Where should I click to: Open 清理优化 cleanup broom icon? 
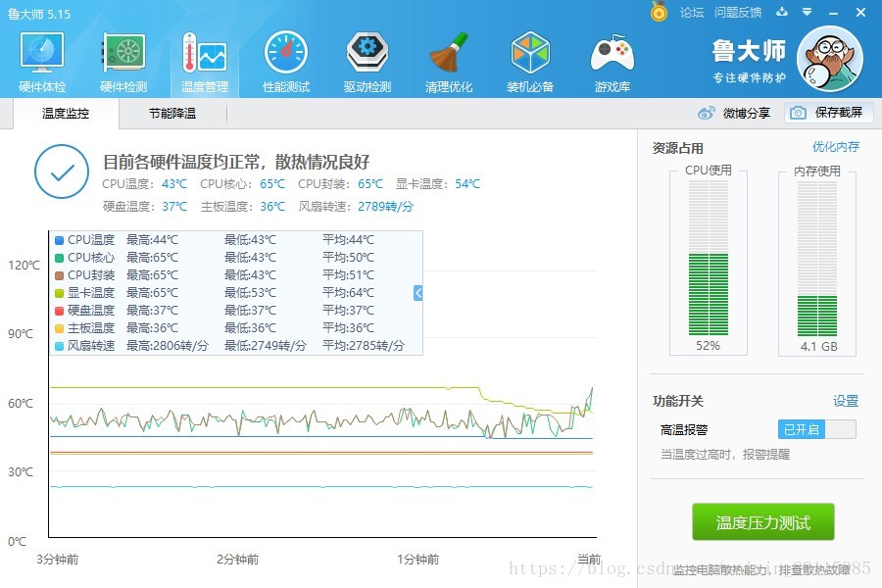click(x=448, y=62)
